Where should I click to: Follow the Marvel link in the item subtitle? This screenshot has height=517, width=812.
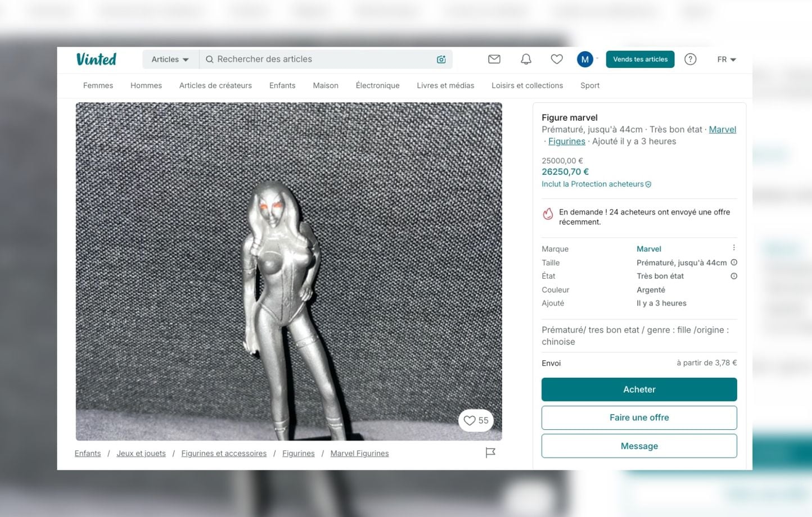(722, 129)
